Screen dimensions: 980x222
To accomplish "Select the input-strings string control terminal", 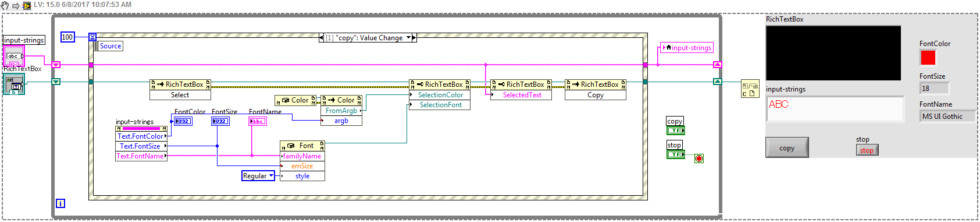I will (x=15, y=56).
